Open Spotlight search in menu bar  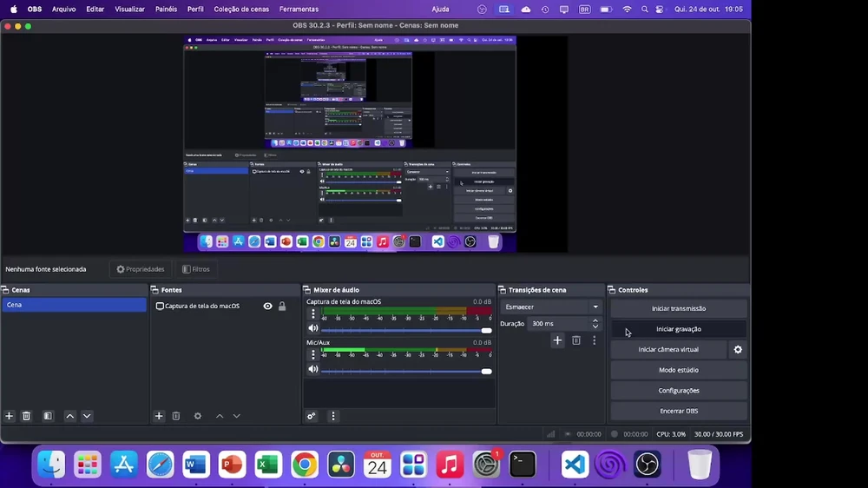(644, 9)
